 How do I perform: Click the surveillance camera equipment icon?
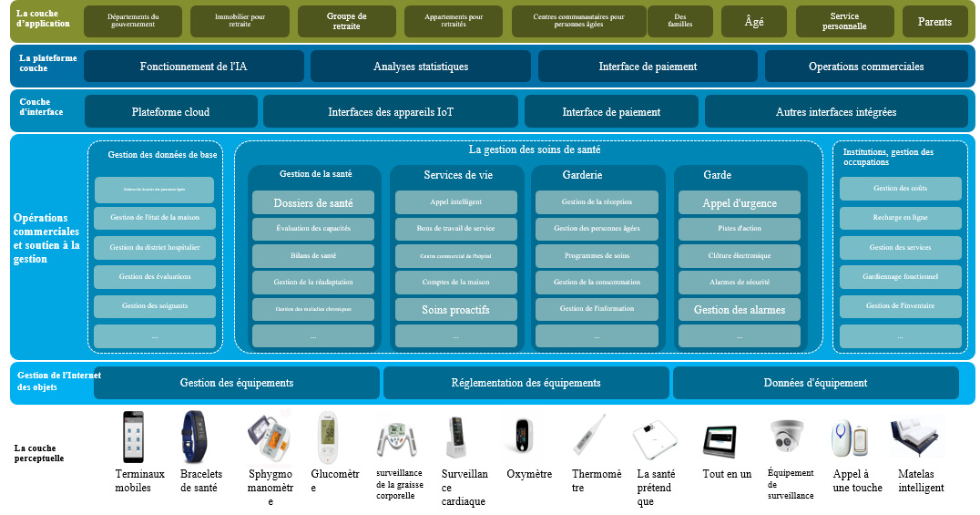pos(787,438)
